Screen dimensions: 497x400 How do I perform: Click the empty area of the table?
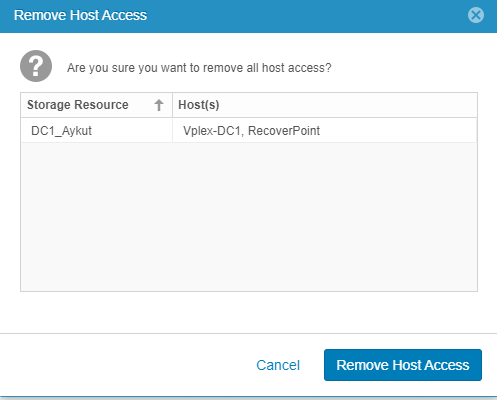coord(249,217)
